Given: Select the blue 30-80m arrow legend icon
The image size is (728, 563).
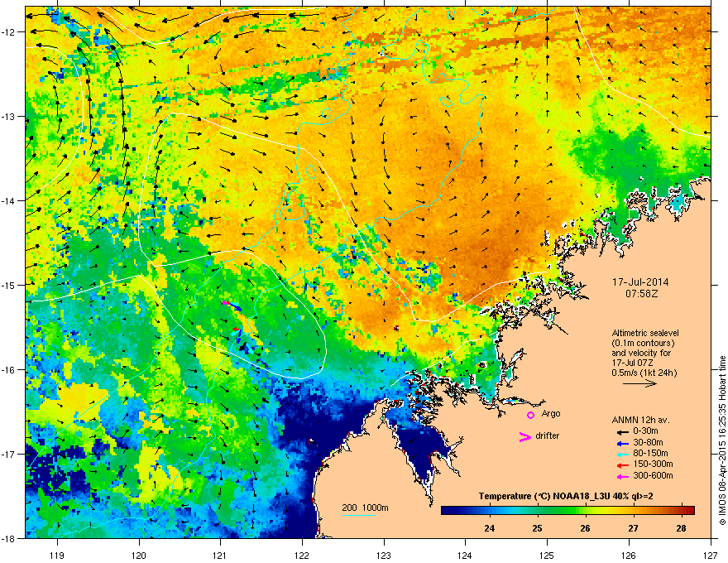Looking at the screenshot, I should click(x=623, y=443).
